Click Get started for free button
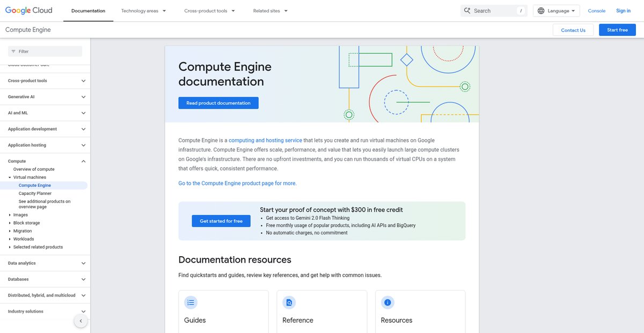This screenshot has width=644, height=333. coord(221,221)
